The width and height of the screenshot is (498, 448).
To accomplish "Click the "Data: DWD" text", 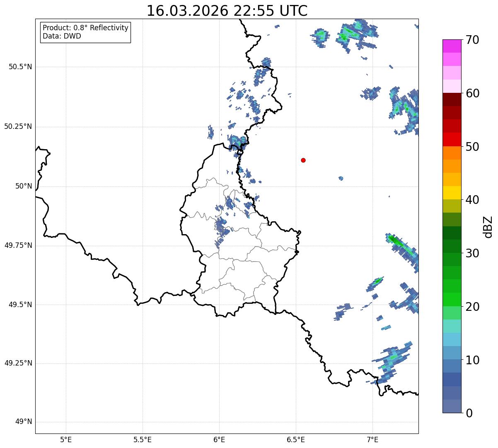I will [x=62, y=36].
